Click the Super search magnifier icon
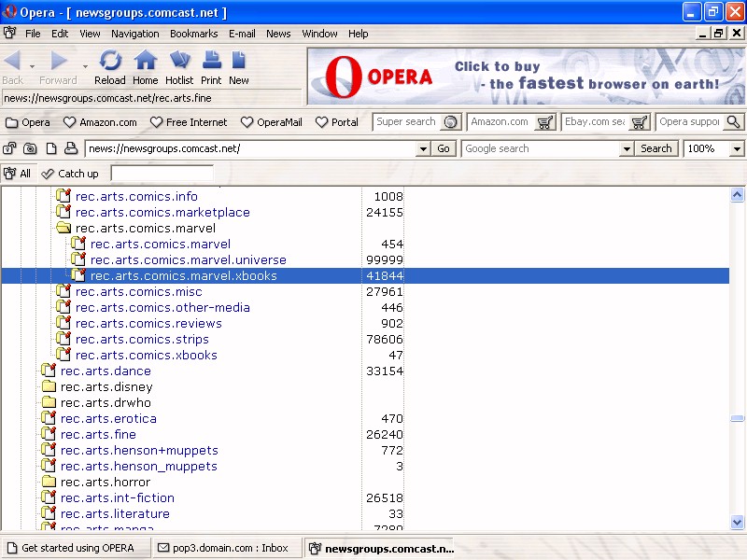The image size is (747, 560). tap(451, 122)
